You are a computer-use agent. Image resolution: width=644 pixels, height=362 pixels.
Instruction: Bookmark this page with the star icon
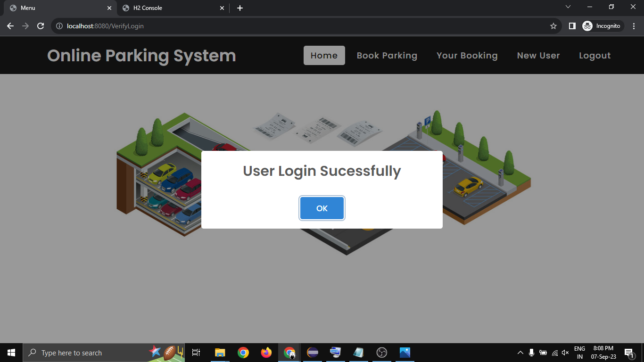click(x=553, y=26)
